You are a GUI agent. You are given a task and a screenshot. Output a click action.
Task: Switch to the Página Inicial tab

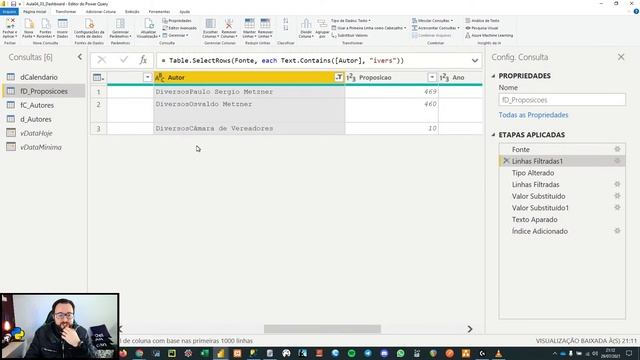click(x=35, y=12)
